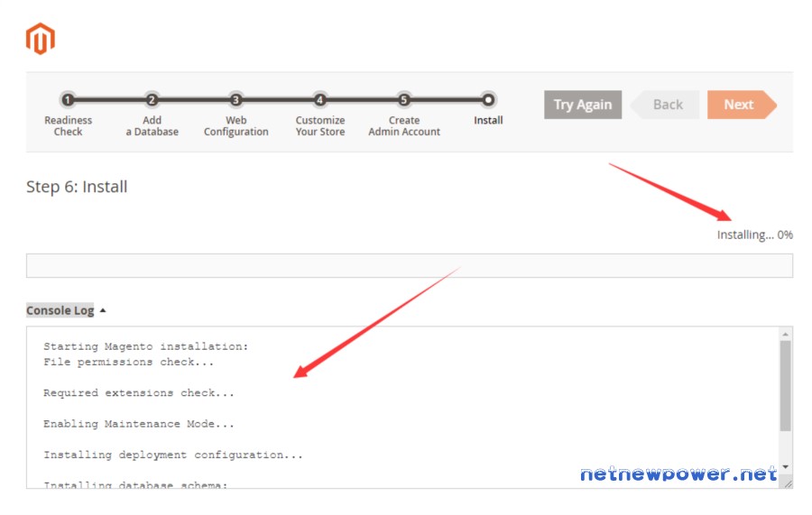Click the console scroll up arrow
The width and height of the screenshot is (812, 515).
[x=785, y=335]
